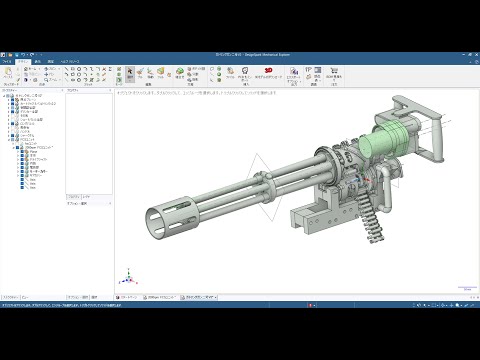Image resolution: width=480 pixels, height=360 pixels.
Task: Paste from clipboard using large Paste icon
Action: coord(8,73)
